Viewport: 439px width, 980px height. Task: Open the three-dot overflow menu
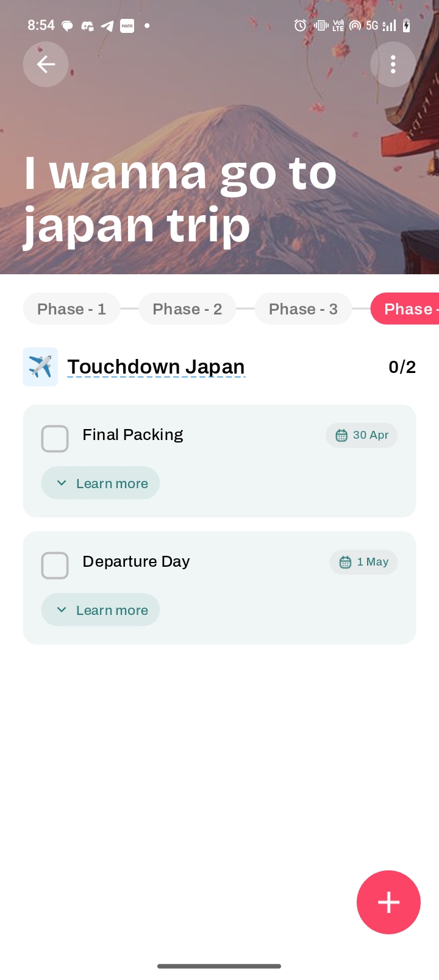[393, 64]
